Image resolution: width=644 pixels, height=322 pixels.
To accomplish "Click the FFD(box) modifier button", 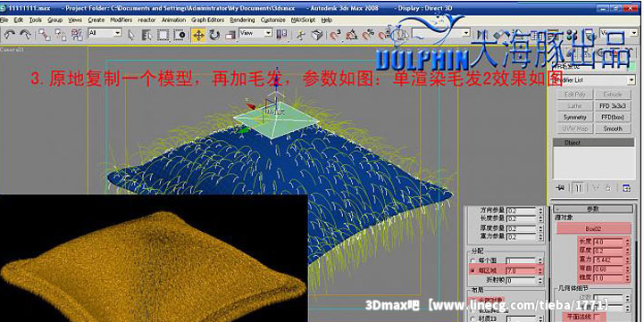I will (x=613, y=118).
